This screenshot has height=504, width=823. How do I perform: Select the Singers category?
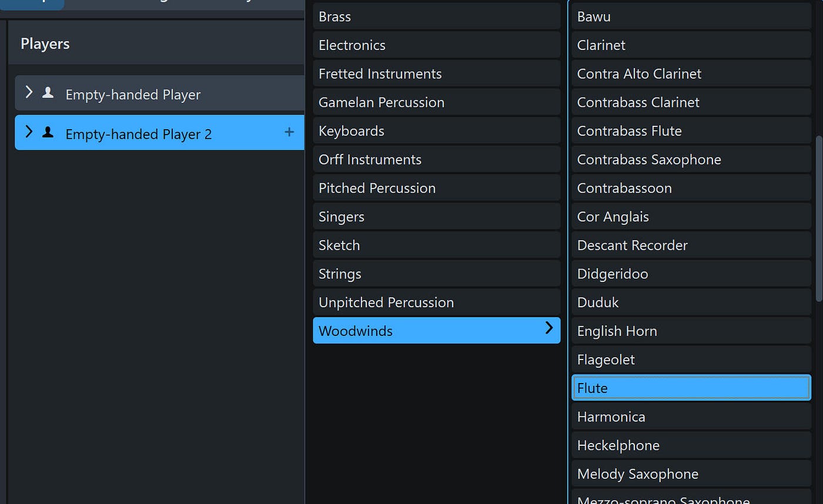(437, 217)
